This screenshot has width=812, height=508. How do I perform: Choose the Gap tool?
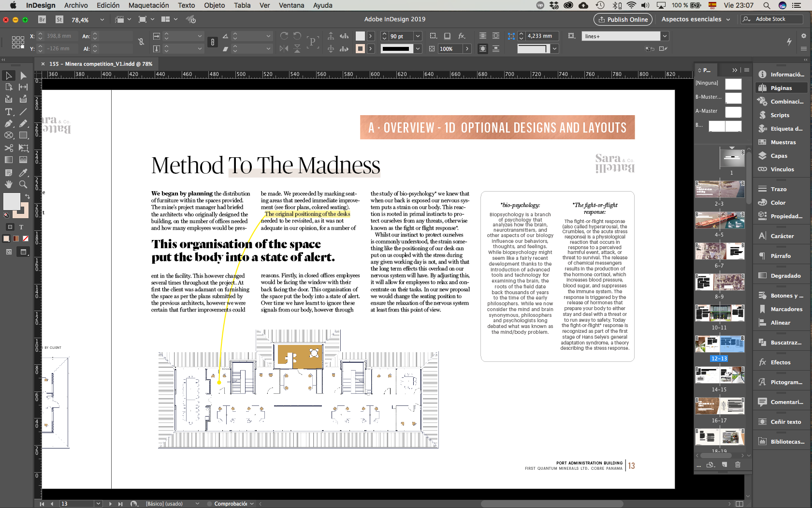pyautogui.click(x=23, y=87)
